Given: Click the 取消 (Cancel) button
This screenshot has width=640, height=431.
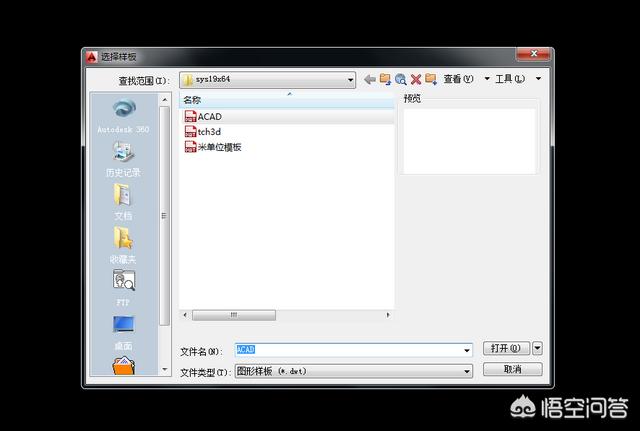Looking at the screenshot, I should click(512, 369).
